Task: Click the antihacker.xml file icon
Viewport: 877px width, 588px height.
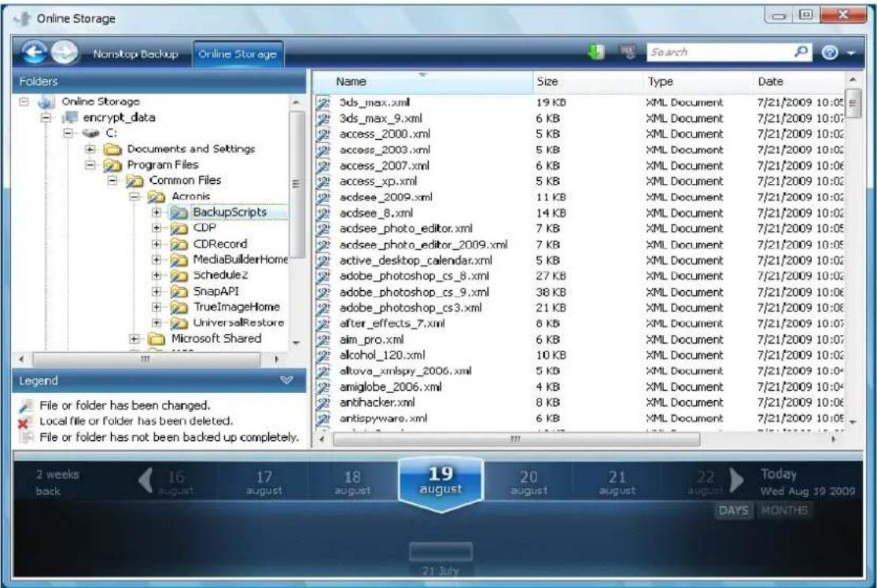Action: [x=323, y=402]
